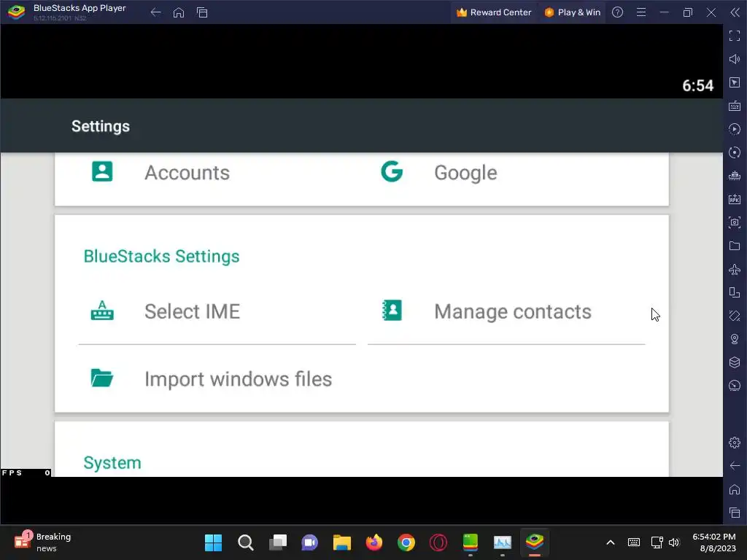Open Google Chrome from the taskbar
This screenshot has width=747, height=560.
click(406, 542)
